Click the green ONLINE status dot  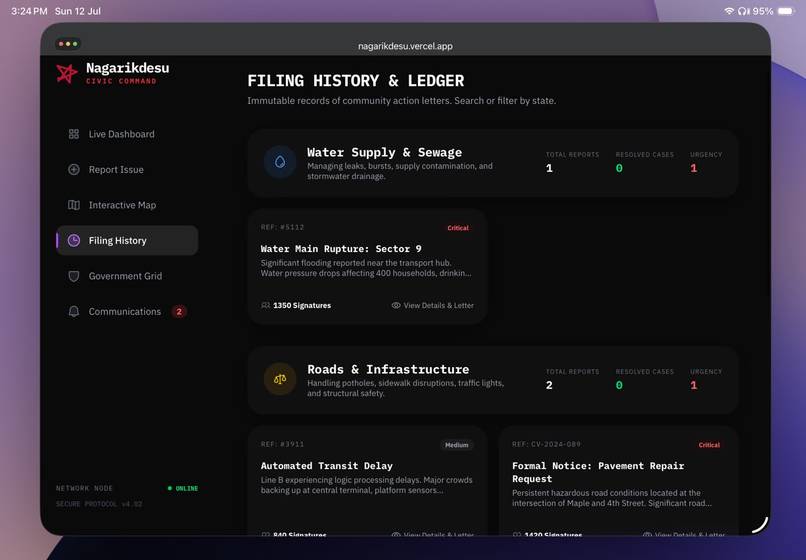(x=170, y=488)
